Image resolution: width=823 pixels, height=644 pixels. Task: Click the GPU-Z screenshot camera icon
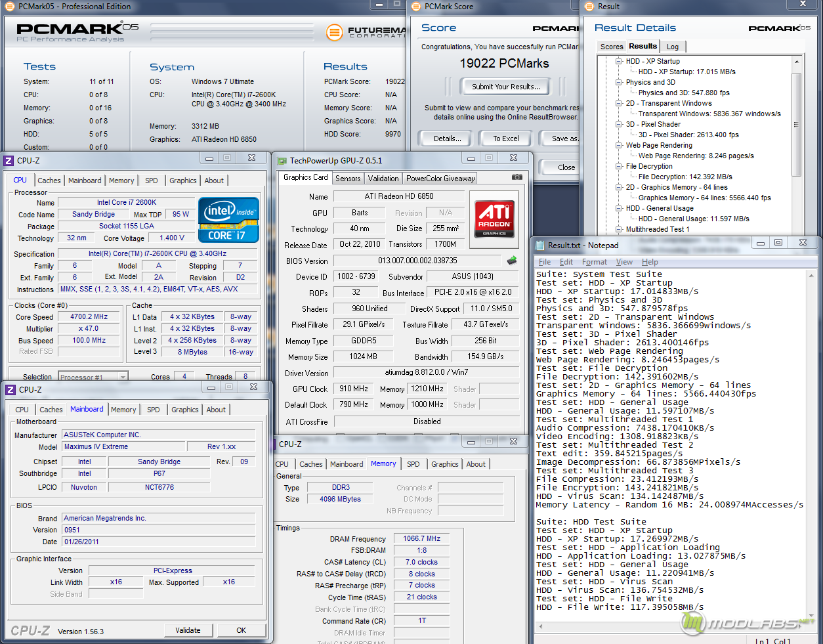point(517,177)
